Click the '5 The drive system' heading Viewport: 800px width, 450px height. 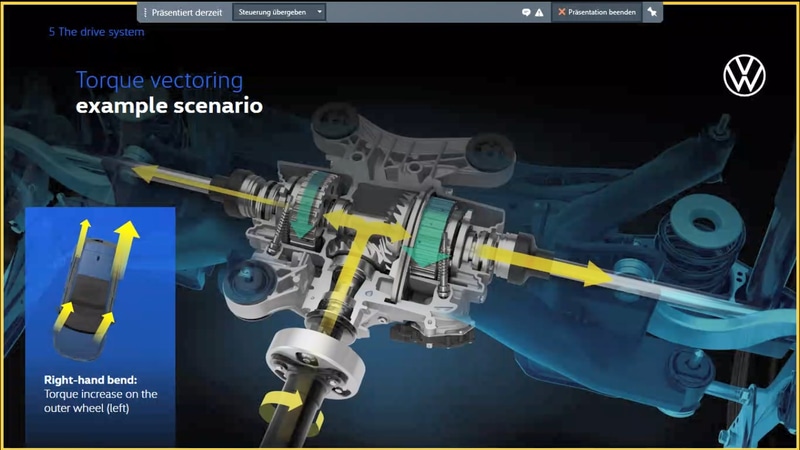click(96, 32)
